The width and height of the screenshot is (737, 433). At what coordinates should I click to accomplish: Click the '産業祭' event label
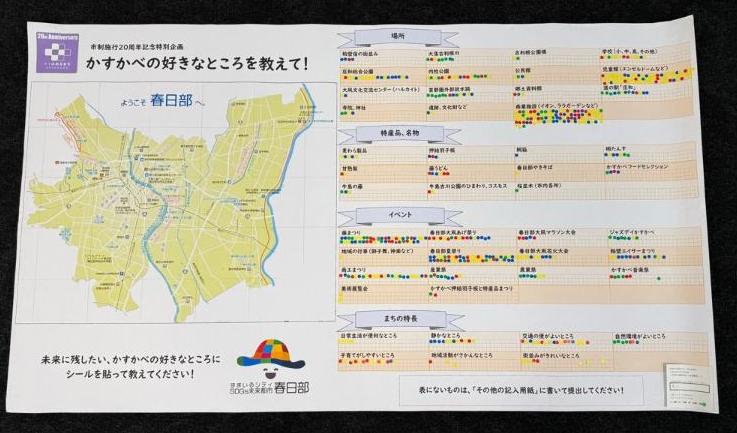point(438,270)
